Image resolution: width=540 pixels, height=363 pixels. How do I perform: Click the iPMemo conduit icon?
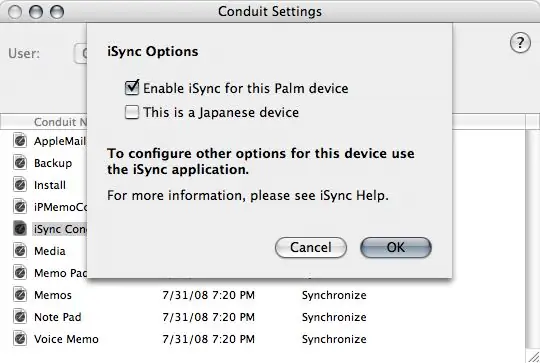point(20,207)
